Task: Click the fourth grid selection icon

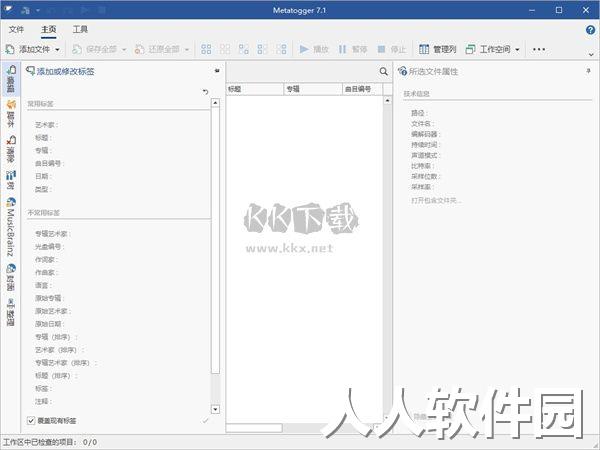Action: click(262, 49)
